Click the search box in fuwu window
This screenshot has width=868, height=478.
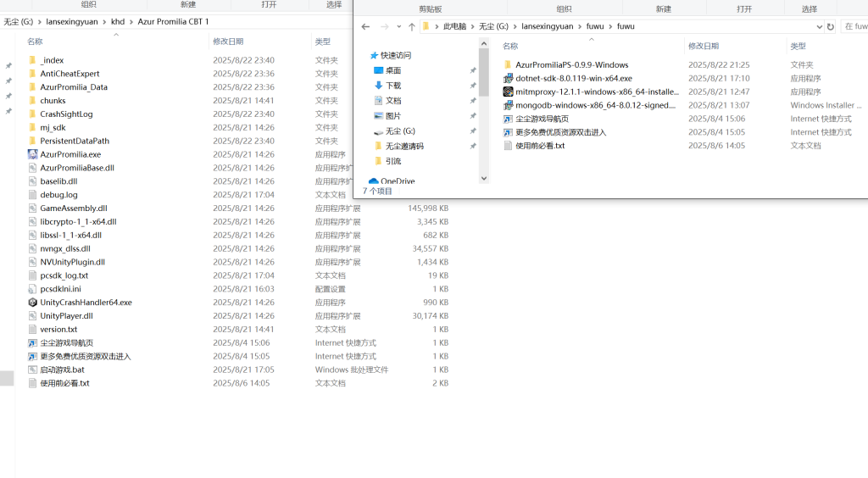854,26
